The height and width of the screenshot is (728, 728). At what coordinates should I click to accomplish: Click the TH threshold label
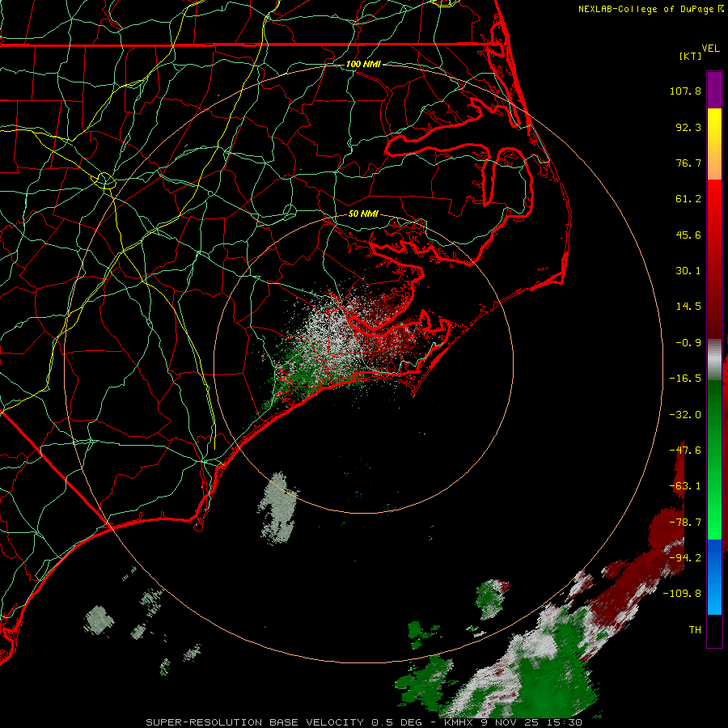click(x=695, y=630)
